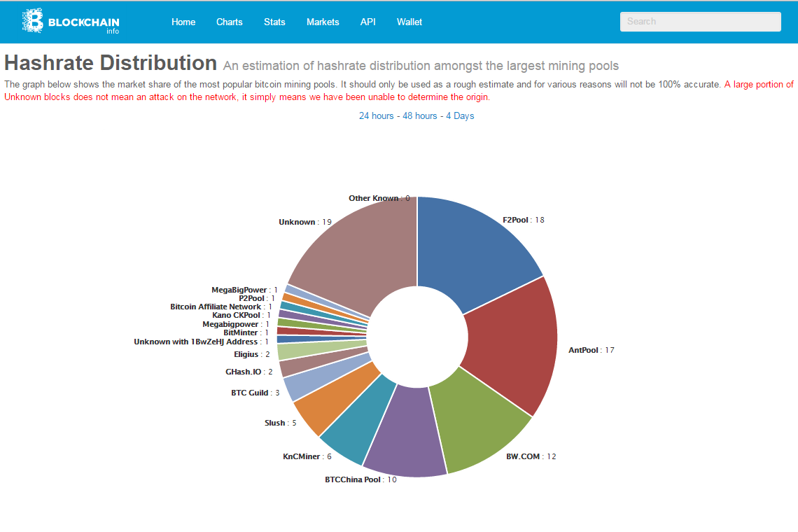The image size is (798, 532).
Task: Click the 'GHash.IO : 2' label
Action: click(x=249, y=372)
